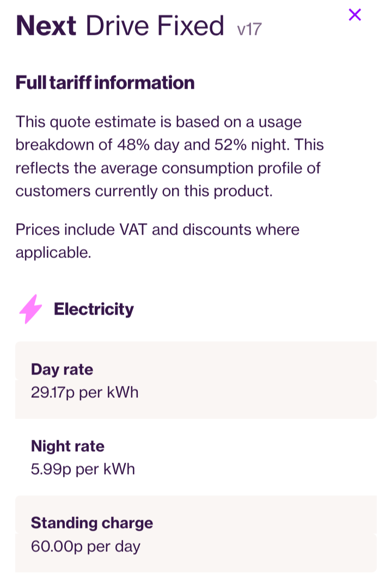Click the Standing charge label
392x578 pixels.
[x=92, y=523]
